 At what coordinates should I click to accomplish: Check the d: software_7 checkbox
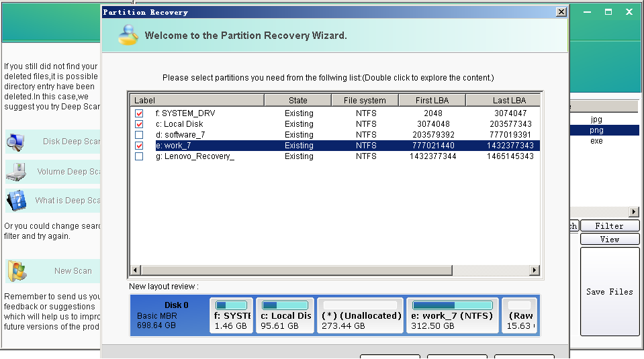(139, 135)
